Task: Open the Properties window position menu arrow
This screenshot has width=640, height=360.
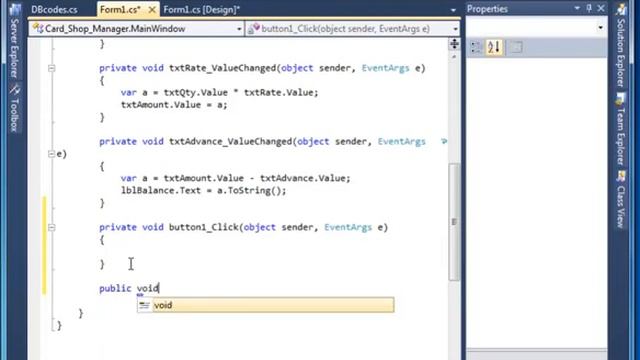Action: click(577, 9)
